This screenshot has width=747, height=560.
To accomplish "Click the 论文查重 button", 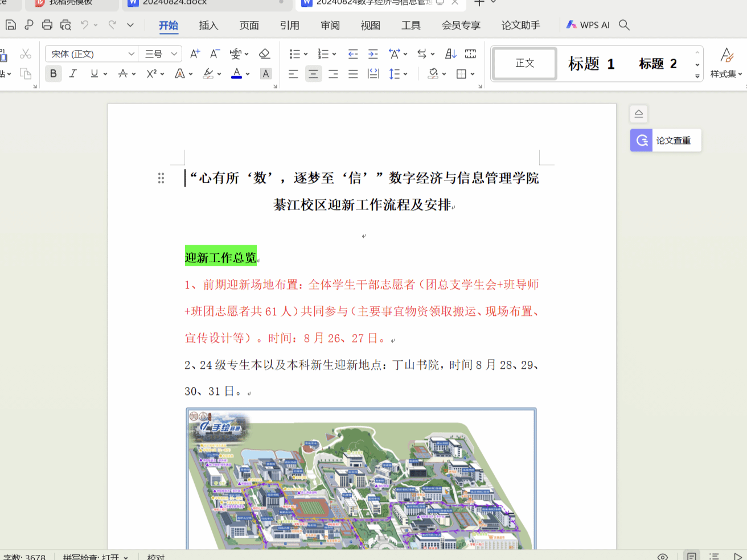I will (x=666, y=141).
